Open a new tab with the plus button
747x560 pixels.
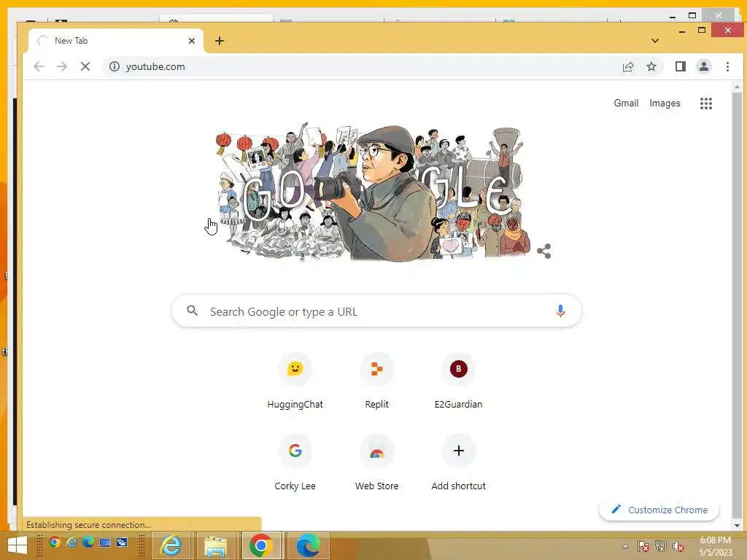pos(219,41)
